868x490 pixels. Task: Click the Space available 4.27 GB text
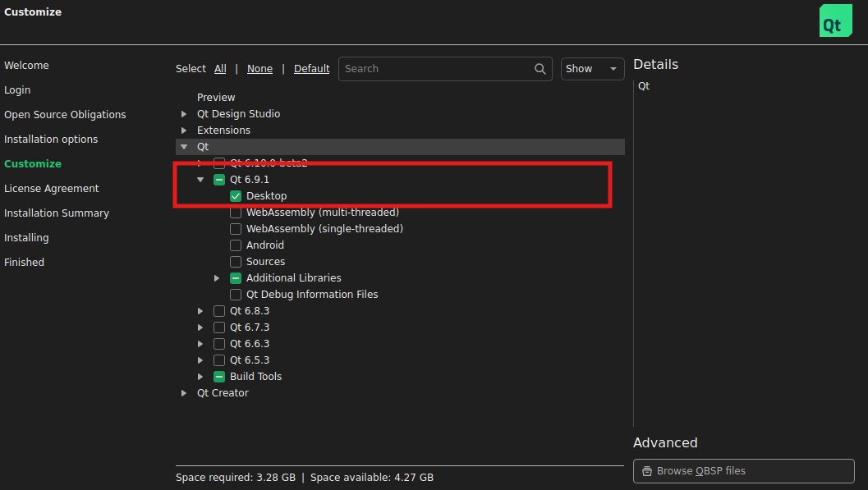pyautogui.click(x=372, y=478)
